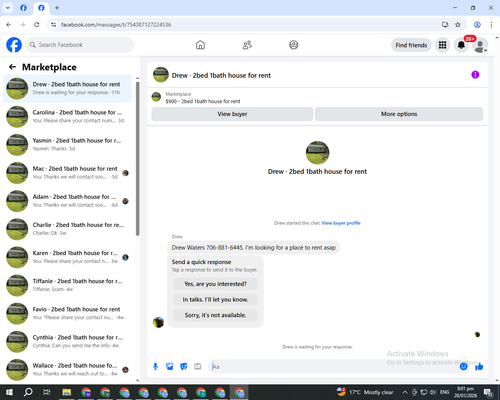
Task: Send 'Sorry, it's not available.' reply
Action: tap(215, 315)
